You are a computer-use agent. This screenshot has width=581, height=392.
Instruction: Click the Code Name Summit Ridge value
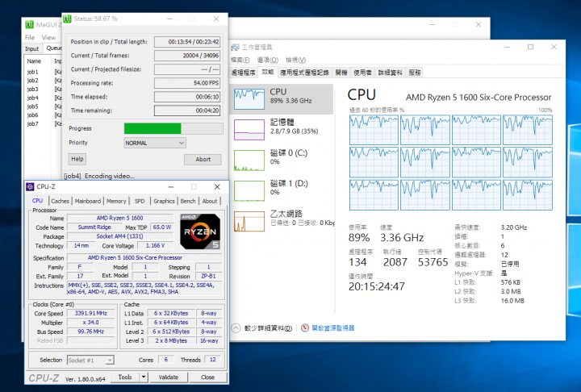click(x=94, y=227)
